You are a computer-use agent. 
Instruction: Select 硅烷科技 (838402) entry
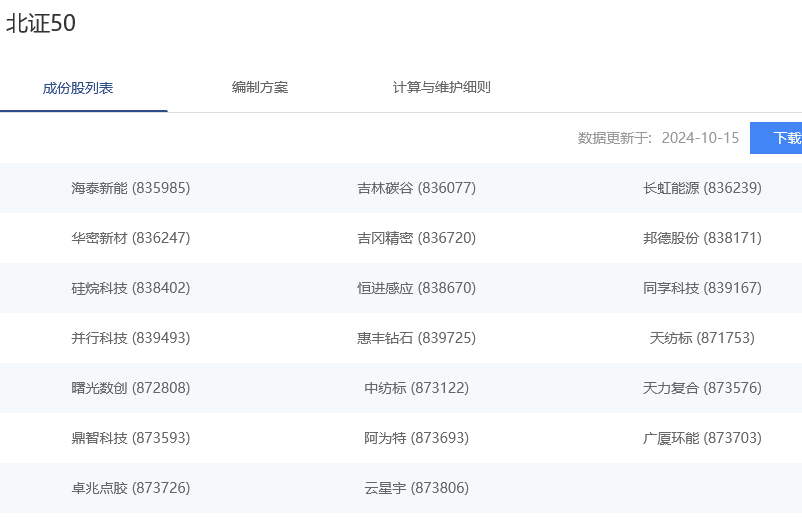coord(131,288)
